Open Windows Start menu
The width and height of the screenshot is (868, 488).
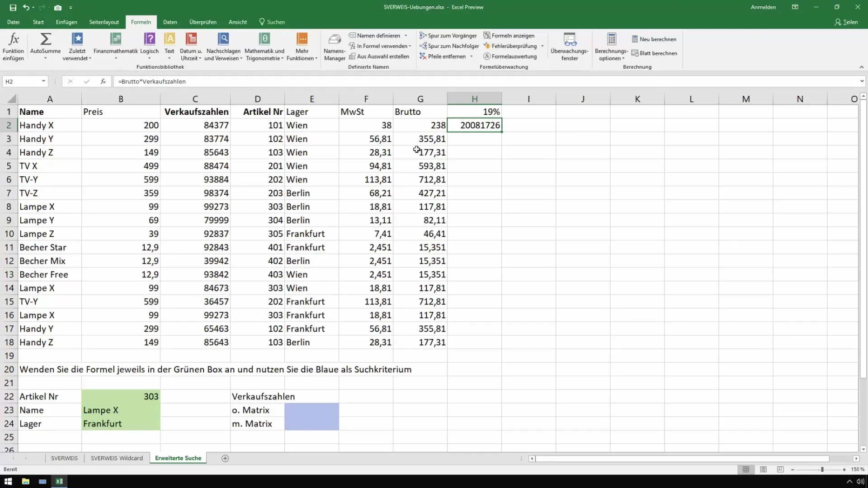pyautogui.click(x=8, y=481)
